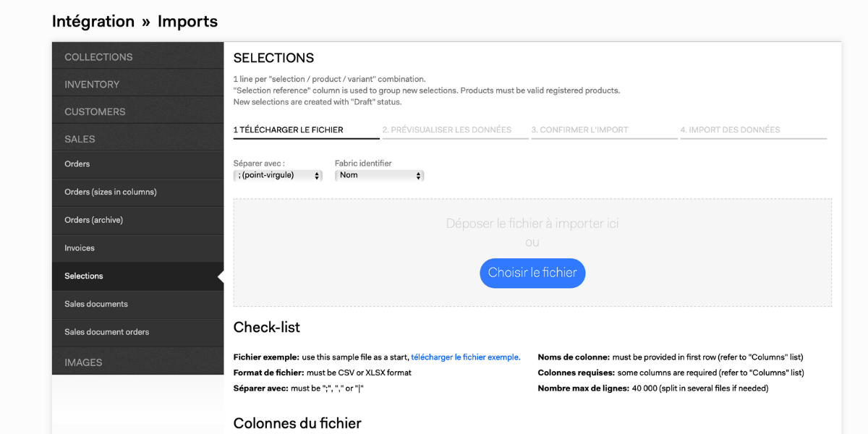The width and height of the screenshot is (868, 434).
Task: Go to step 2 Prévisualiser les données
Action: pyautogui.click(x=447, y=130)
